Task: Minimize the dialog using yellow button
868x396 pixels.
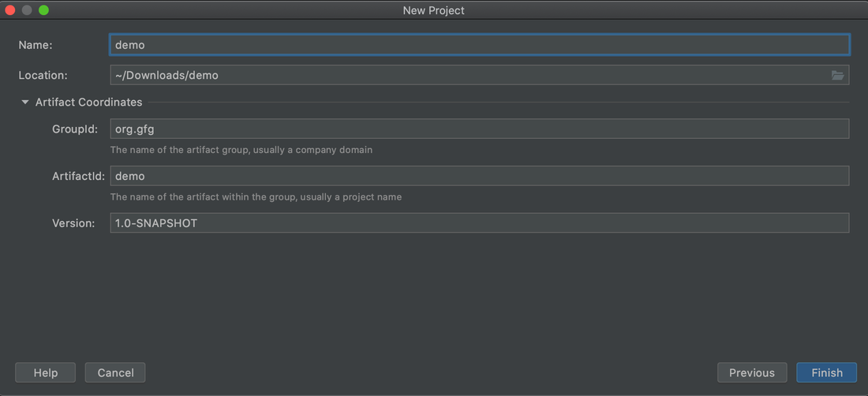Action: (27, 10)
